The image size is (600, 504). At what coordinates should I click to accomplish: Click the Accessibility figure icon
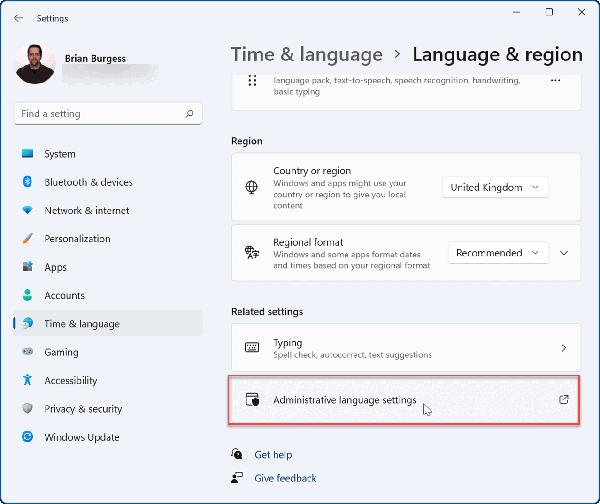27,380
